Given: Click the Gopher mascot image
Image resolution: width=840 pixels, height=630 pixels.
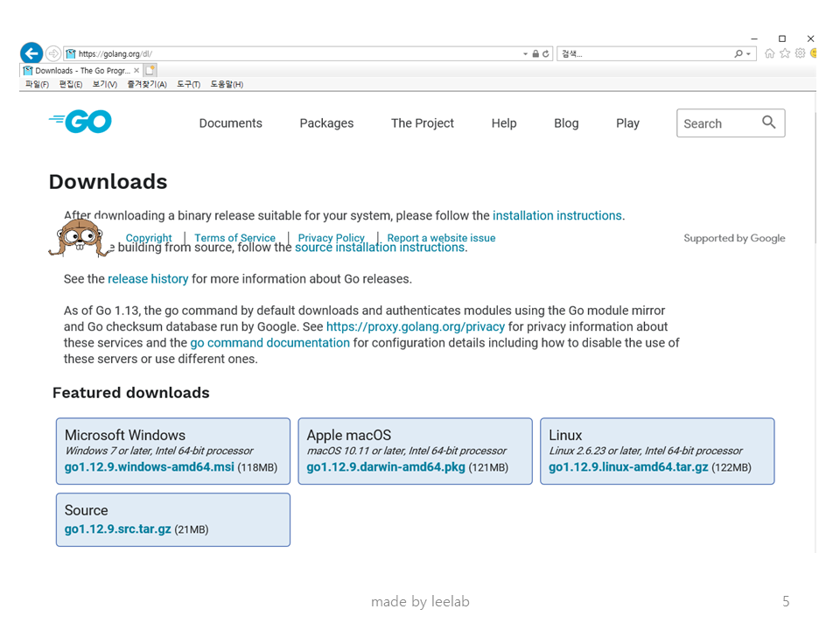Looking at the screenshot, I should click(x=80, y=238).
